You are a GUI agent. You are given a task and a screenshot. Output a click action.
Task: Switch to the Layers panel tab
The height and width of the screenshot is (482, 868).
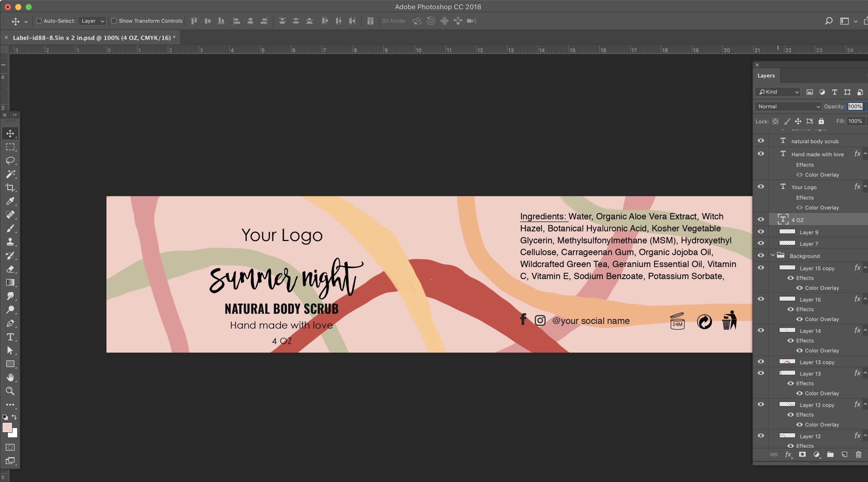tap(766, 76)
